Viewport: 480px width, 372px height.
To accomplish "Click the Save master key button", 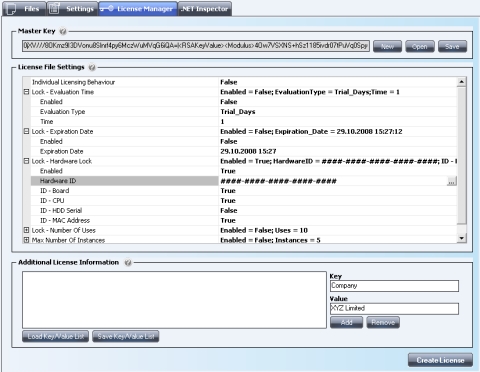I will pyautogui.click(x=452, y=47).
